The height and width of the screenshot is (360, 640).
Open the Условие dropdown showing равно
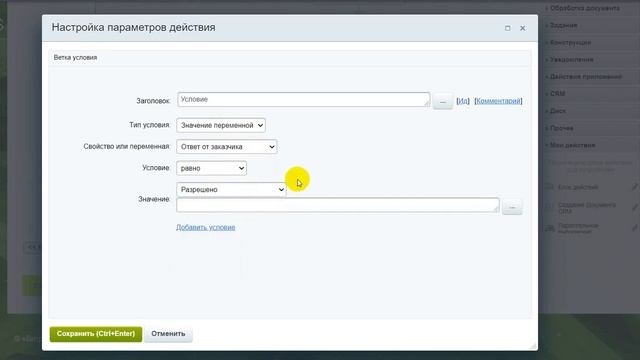click(x=211, y=168)
